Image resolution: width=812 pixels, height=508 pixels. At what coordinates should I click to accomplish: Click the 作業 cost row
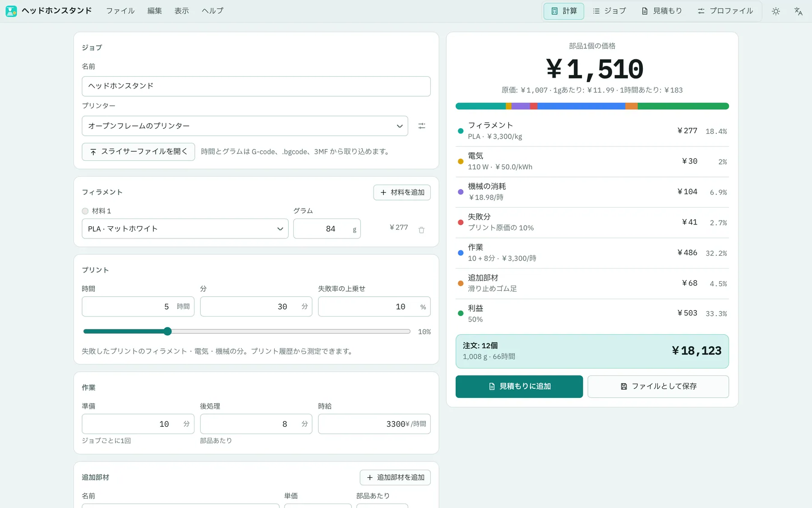(x=592, y=253)
